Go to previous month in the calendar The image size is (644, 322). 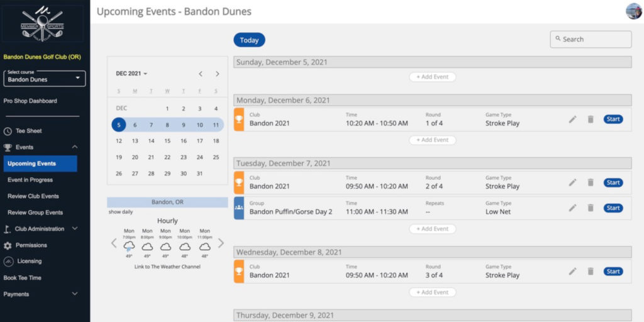pyautogui.click(x=201, y=74)
